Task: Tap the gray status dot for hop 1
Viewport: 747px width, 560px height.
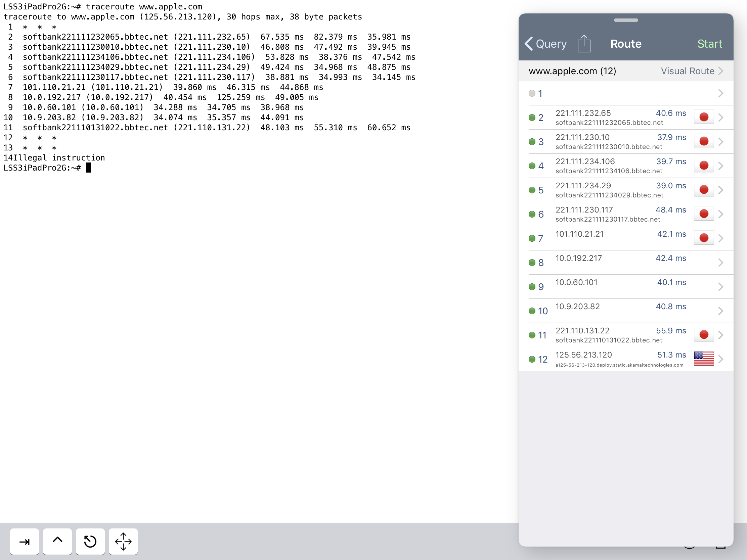Action: click(532, 94)
